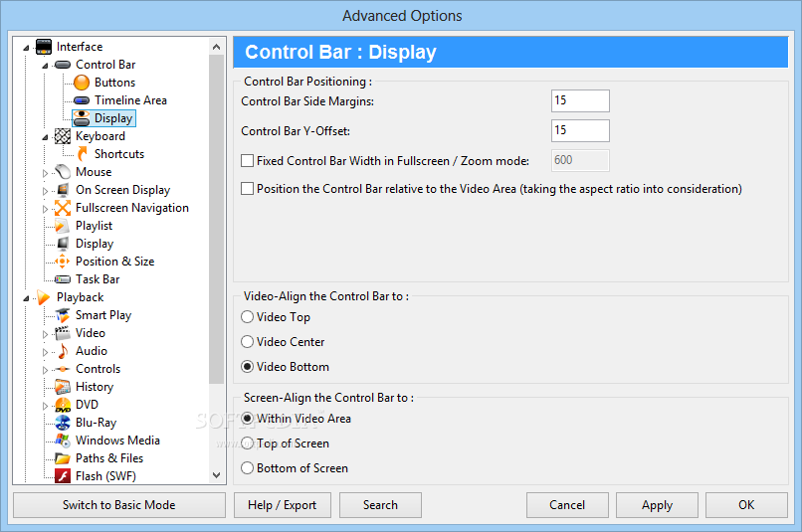Click the Search button

click(380, 505)
